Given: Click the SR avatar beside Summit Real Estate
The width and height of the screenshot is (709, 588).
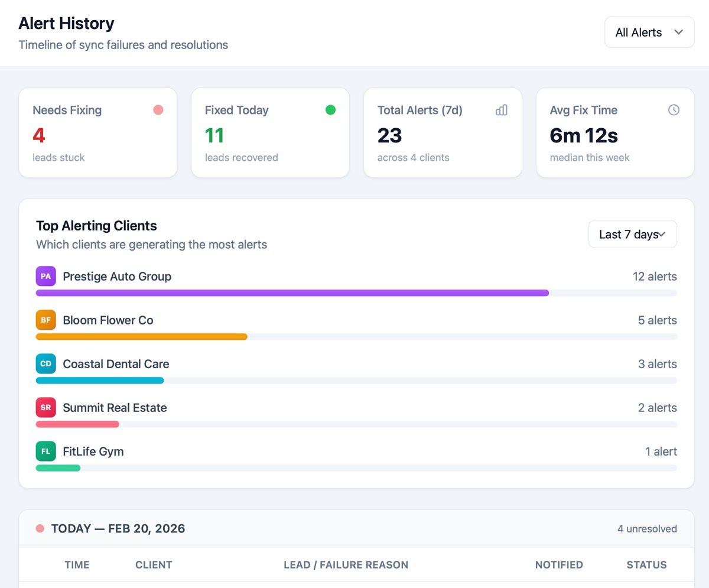Looking at the screenshot, I should (x=45, y=407).
